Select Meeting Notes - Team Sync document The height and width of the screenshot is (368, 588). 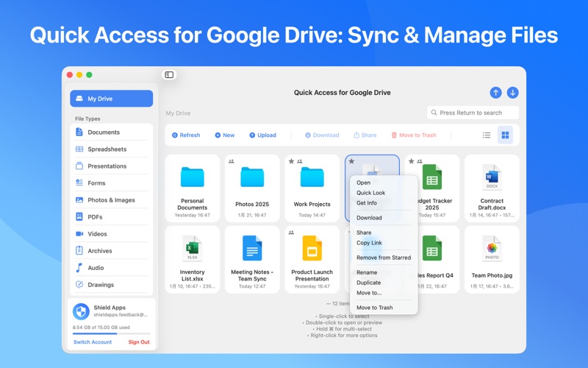252,259
